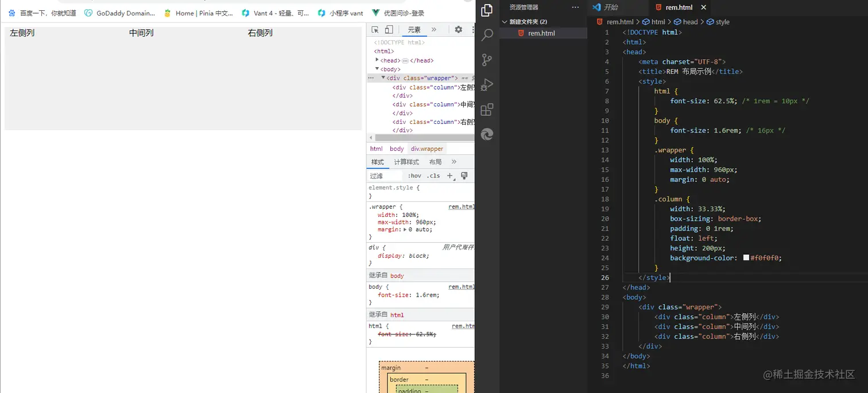Viewport: 868px width, 393px height.
Task: Click the ellipsis inside collapsed head element
Action: click(x=405, y=60)
